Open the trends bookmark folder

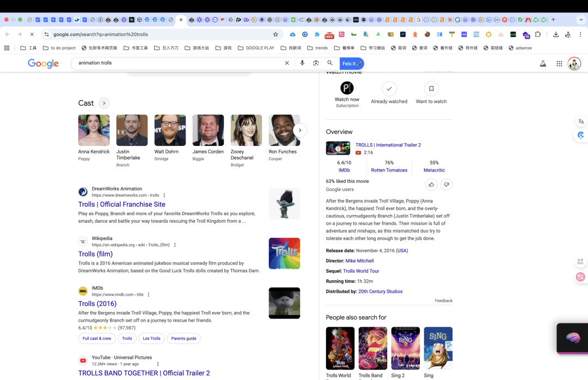[x=317, y=48]
